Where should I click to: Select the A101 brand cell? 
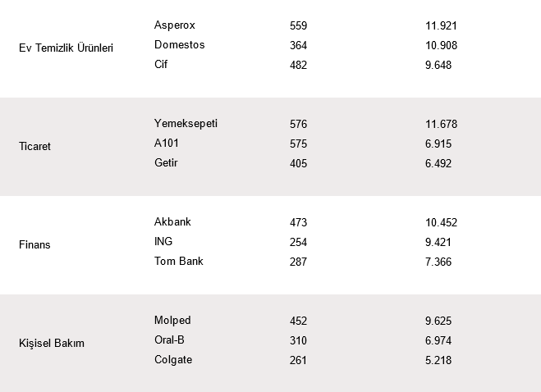pyautogui.click(x=167, y=143)
